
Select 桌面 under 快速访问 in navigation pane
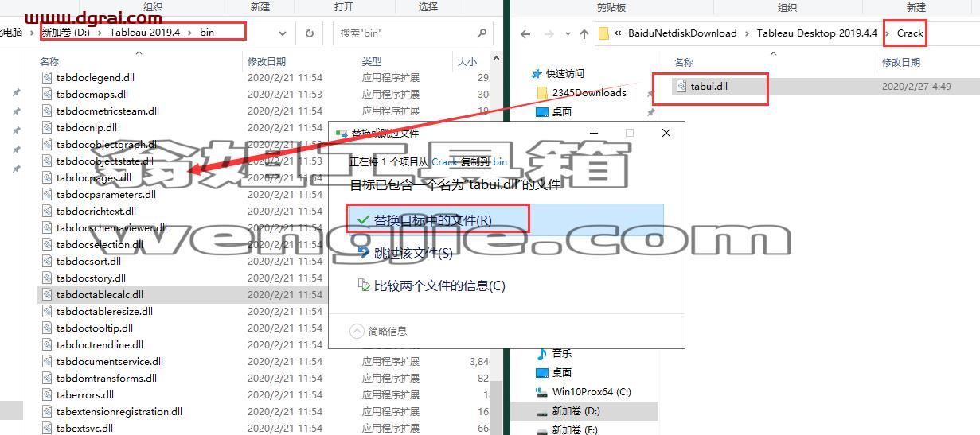coord(562,111)
